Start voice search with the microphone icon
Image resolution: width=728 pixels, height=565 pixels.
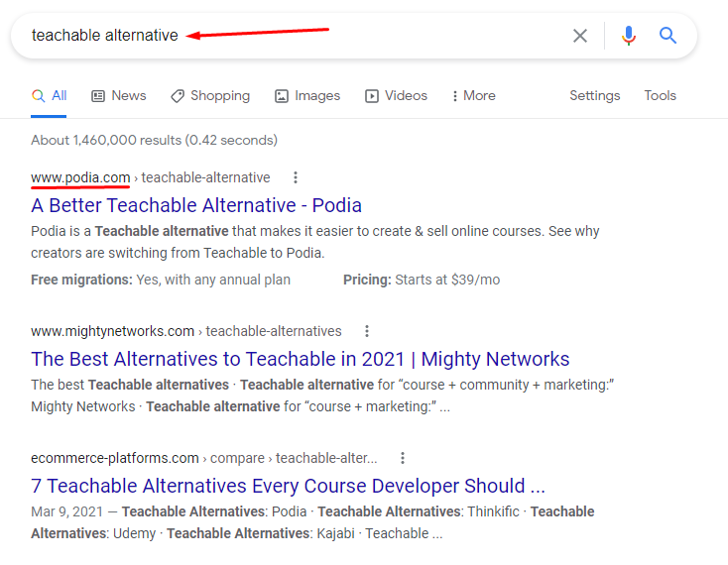click(x=629, y=36)
